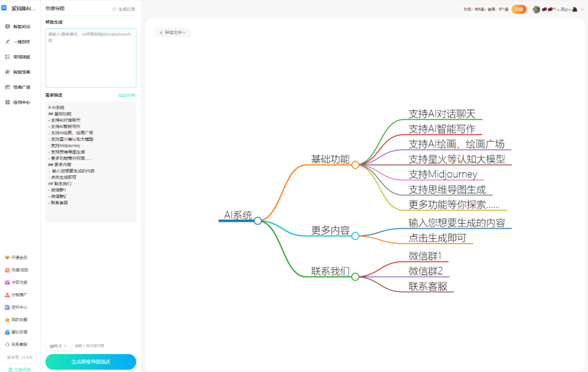This screenshot has height=372, width=588.
Task: Open the 智能绘画 drawing tool
Action: click(x=18, y=71)
